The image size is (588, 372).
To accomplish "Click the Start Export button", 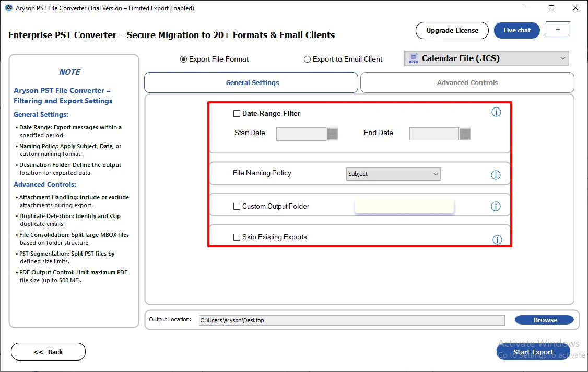I will pos(533,352).
